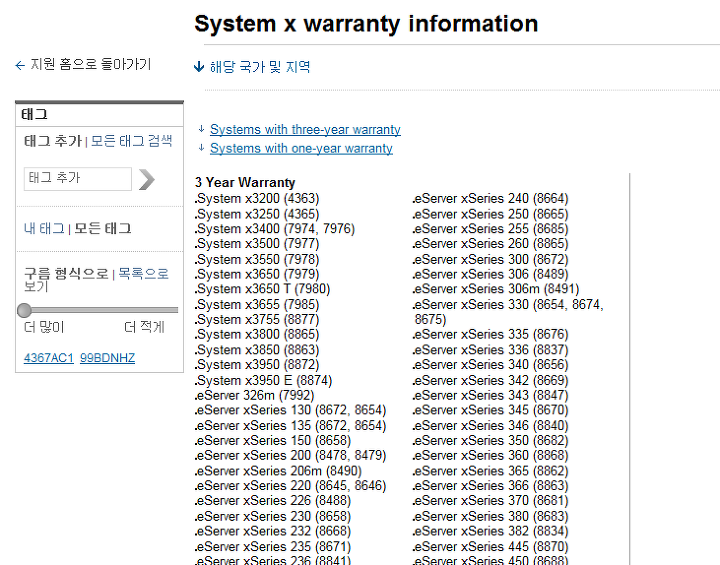Select 구름 형식으로 view option
Image resolution: width=720 pixels, height=565 pixels.
click(x=67, y=274)
